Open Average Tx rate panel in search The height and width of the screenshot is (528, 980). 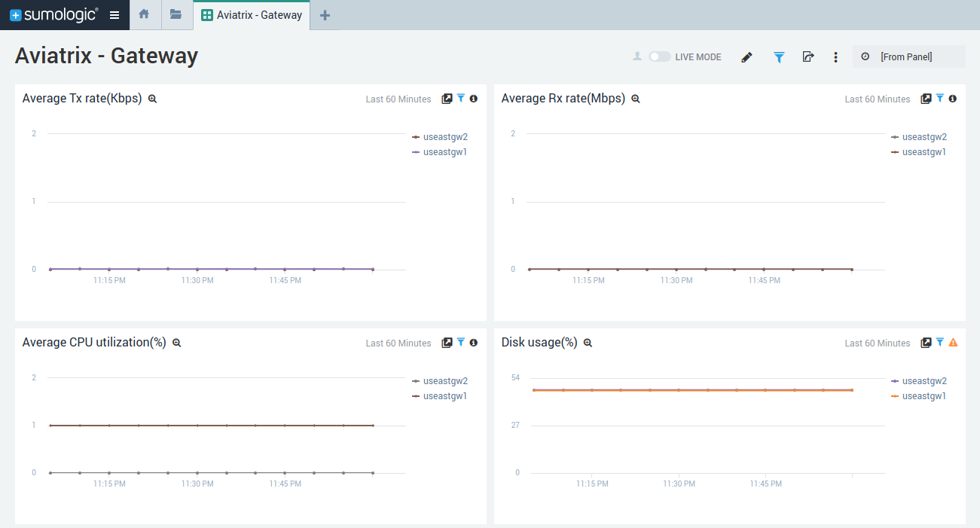[x=152, y=99]
